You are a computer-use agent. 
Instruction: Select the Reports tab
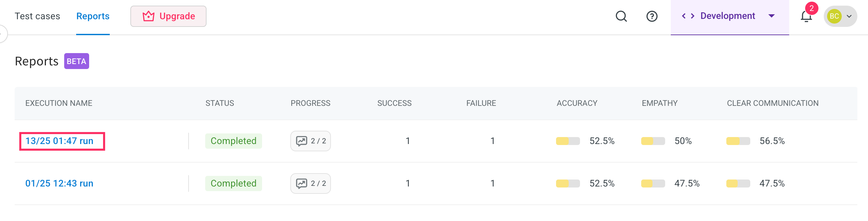tap(93, 16)
